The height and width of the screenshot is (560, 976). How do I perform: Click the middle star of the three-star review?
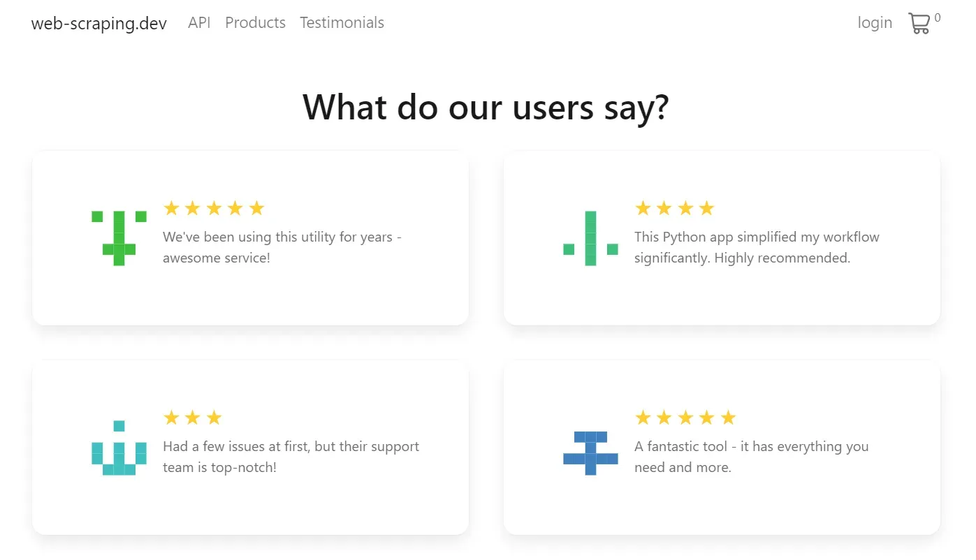(x=193, y=417)
